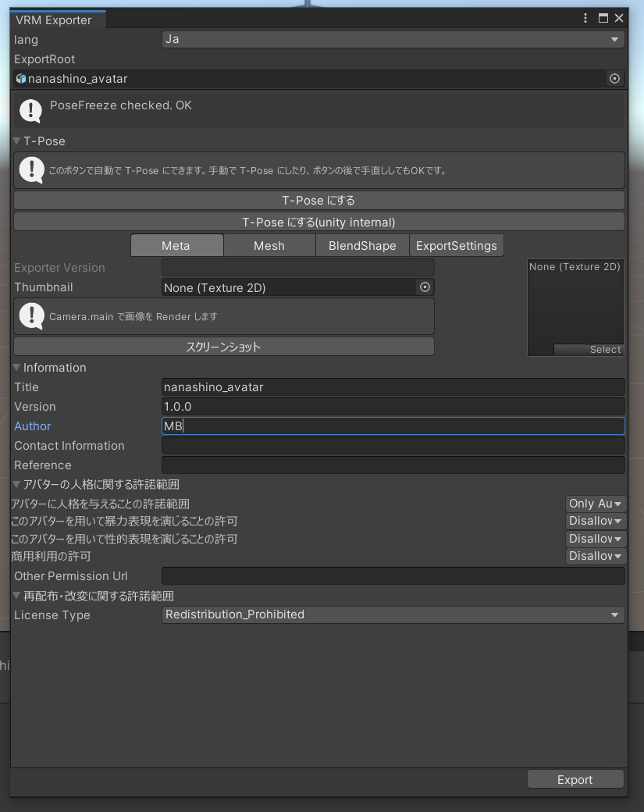Collapse the アバターの人格に関する許諾範囲 section
This screenshot has width=644, height=812.
tap(16, 484)
